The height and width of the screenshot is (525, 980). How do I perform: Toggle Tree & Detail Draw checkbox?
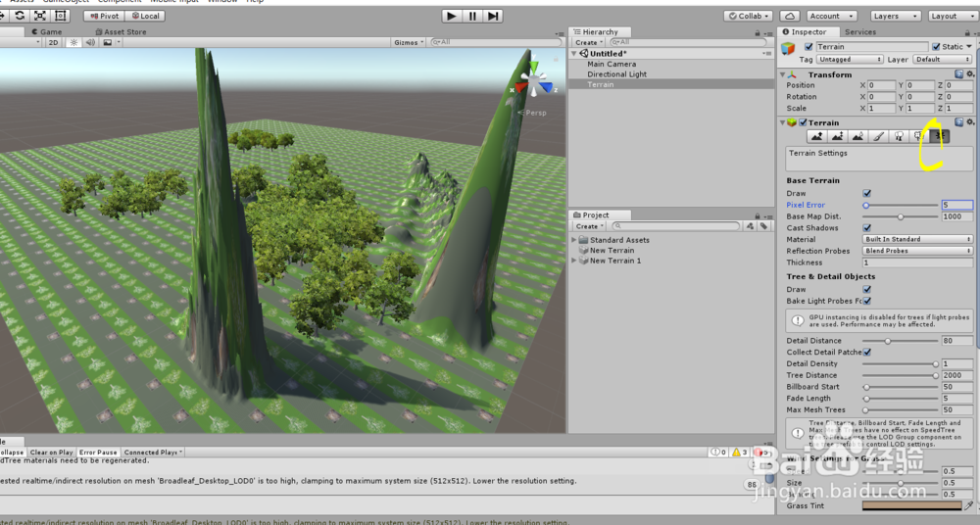(x=867, y=289)
